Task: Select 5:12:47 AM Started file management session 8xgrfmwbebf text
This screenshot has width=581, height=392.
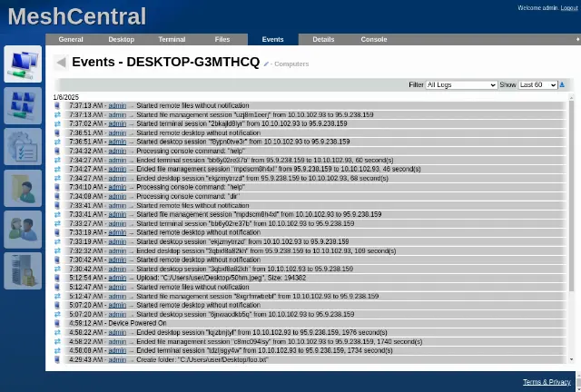Action: [258, 296]
